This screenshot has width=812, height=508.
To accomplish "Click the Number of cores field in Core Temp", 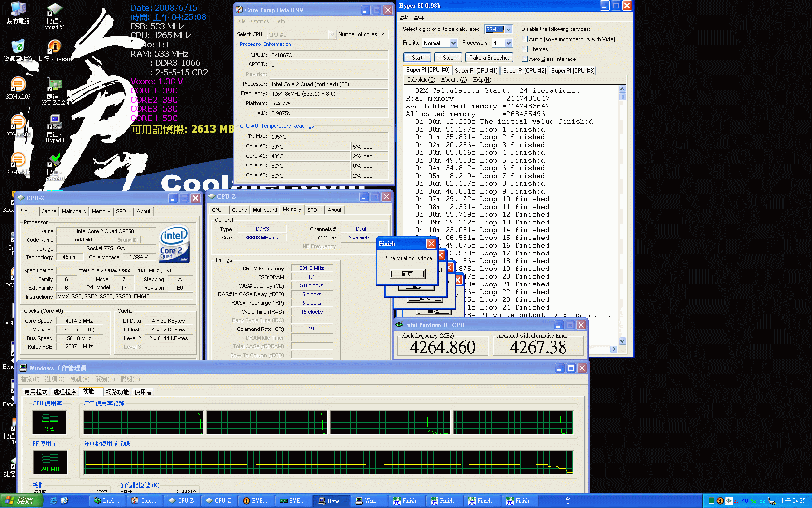I will tap(383, 34).
